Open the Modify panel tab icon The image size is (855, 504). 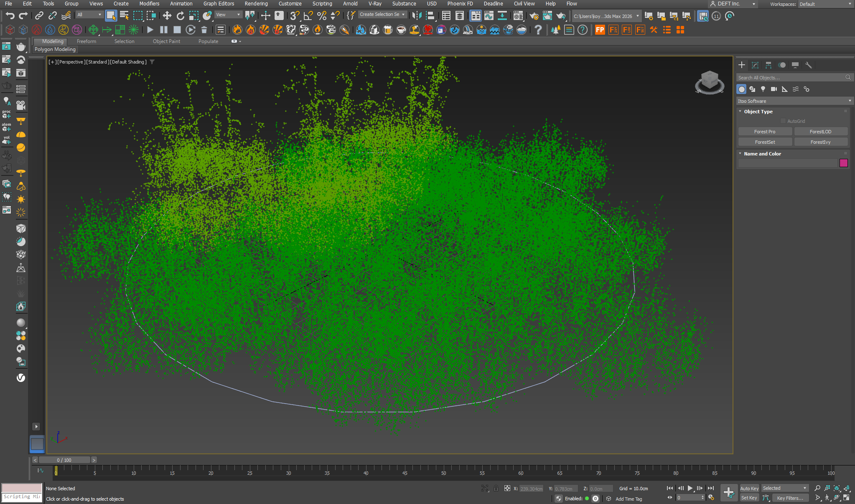pyautogui.click(x=755, y=65)
